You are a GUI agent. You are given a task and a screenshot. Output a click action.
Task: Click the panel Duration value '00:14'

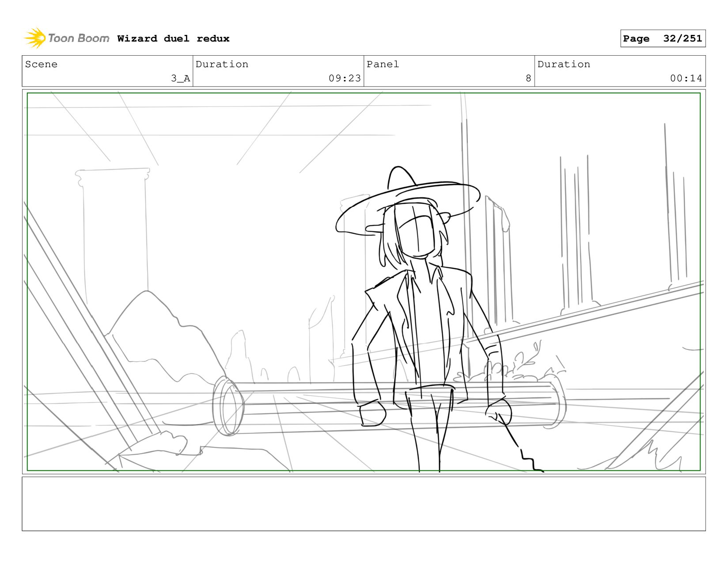(686, 78)
